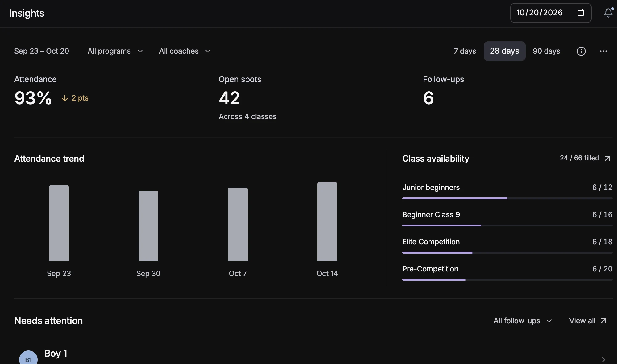
Task: Click the arrow icon next to View all
Action: click(x=603, y=321)
